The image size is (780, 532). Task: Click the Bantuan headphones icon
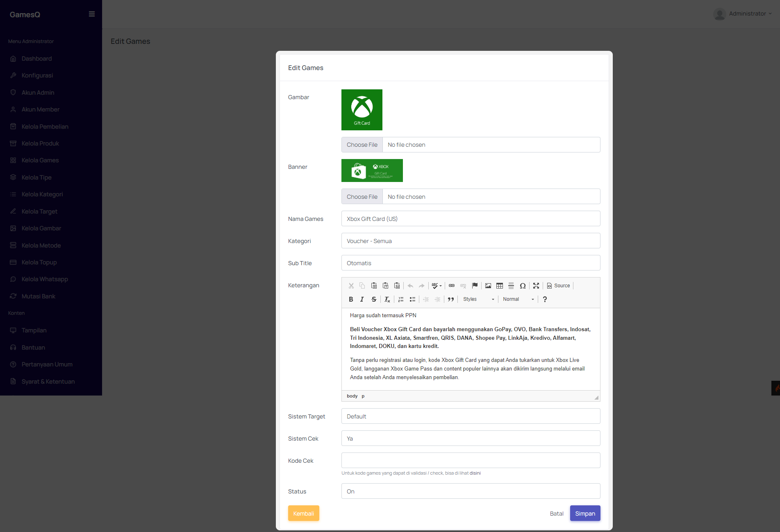[13, 348]
